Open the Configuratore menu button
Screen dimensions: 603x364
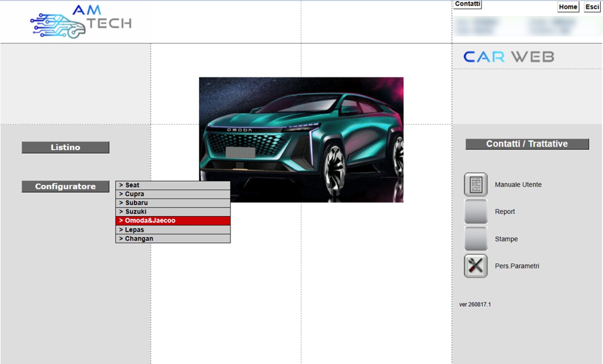tap(66, 186)
